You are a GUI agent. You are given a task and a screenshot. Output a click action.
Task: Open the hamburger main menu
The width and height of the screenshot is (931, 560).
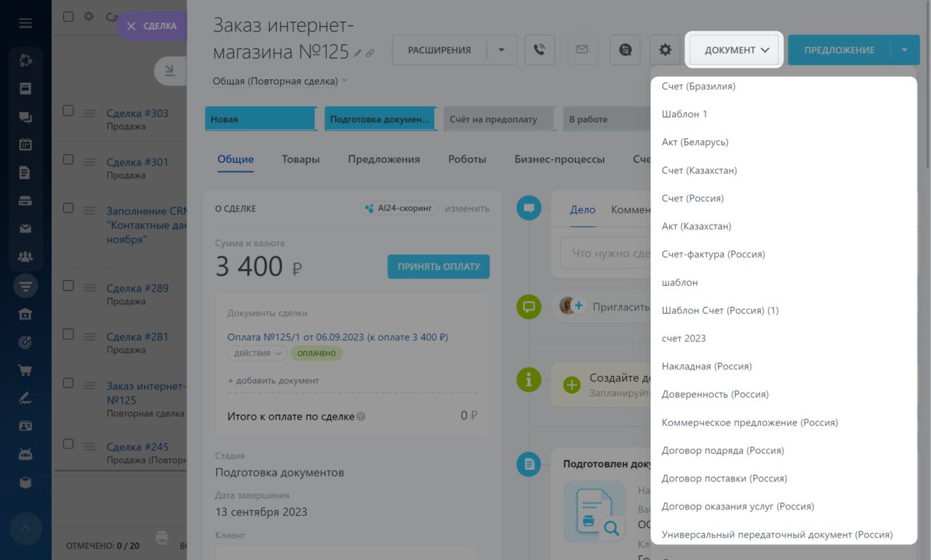(25, 23)
